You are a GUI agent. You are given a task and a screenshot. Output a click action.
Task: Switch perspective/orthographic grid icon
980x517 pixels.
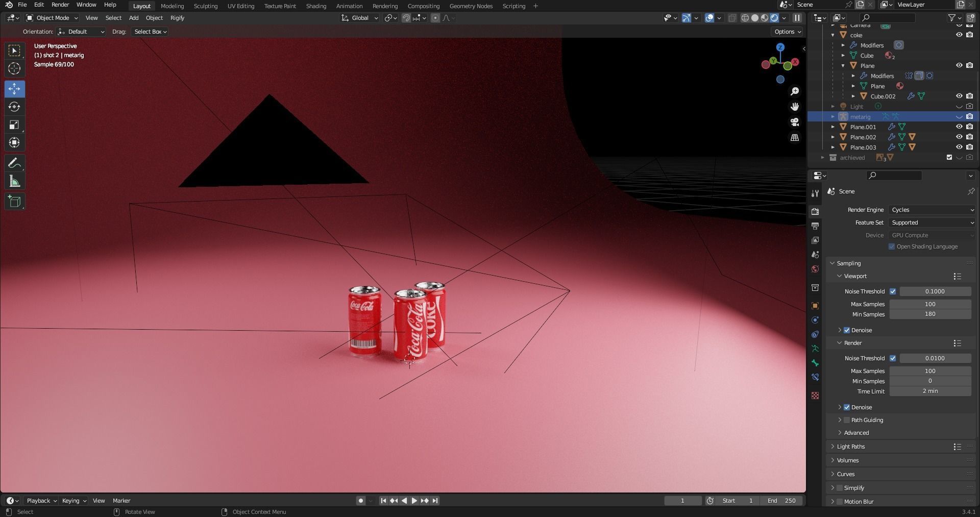(x=795, y=138)
